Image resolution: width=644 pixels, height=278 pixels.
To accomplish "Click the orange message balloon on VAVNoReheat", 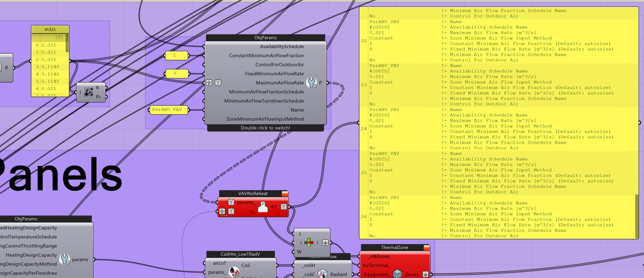I will (x=285, y=194).
